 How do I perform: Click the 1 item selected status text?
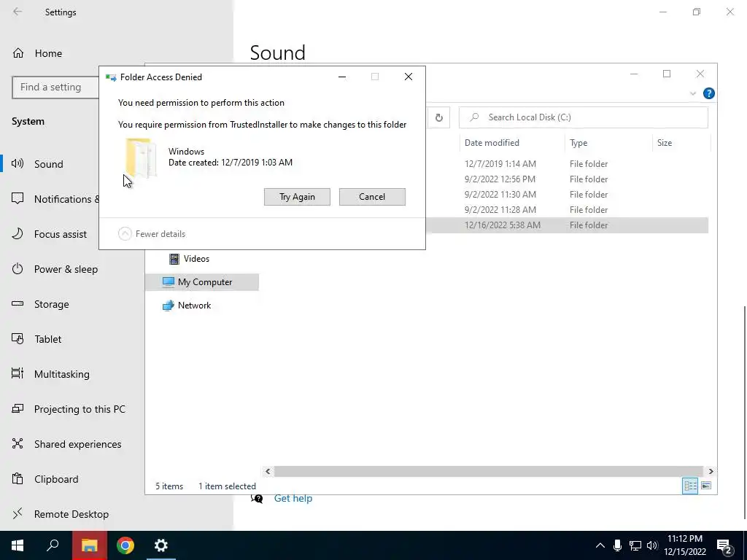tap(228, 486)
